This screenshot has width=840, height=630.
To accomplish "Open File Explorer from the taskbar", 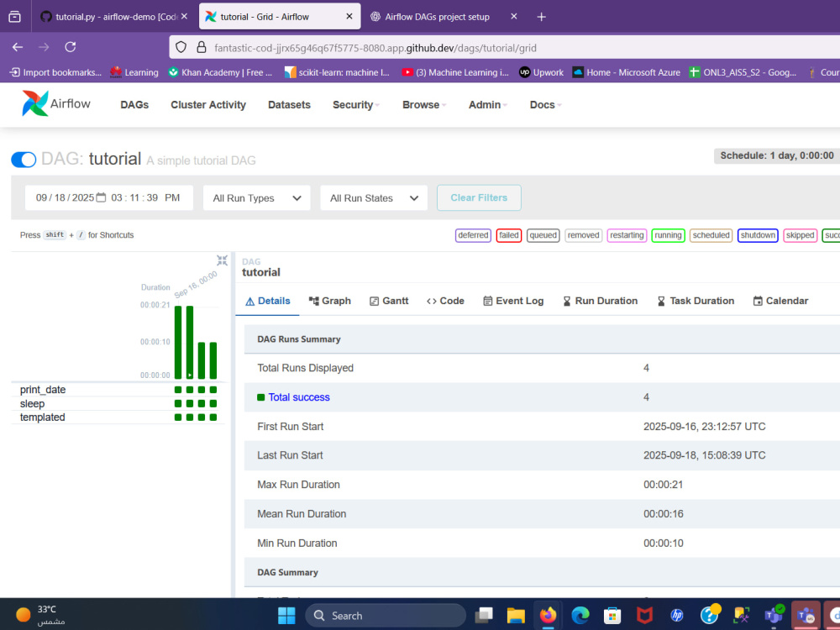I will pos(516,616).
